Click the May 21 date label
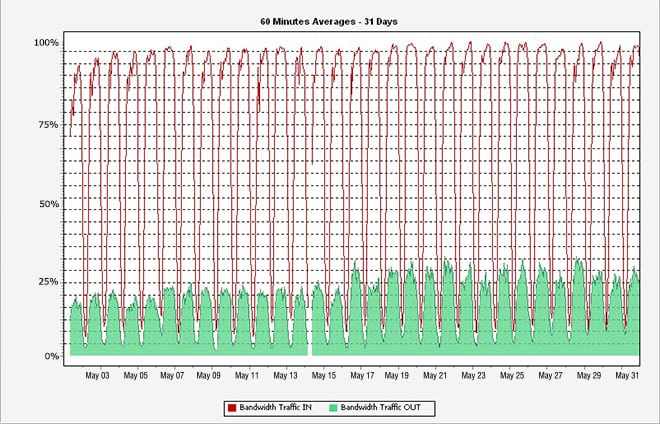The image size is (660, 424). tap(435, 375)
